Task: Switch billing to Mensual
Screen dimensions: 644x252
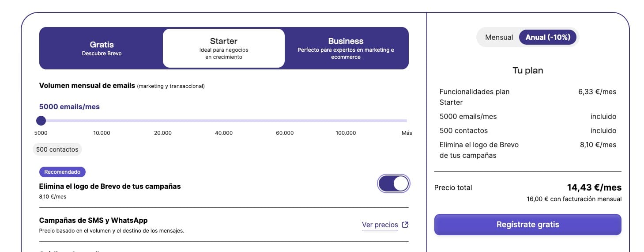Action: click(x=499, y=37)
